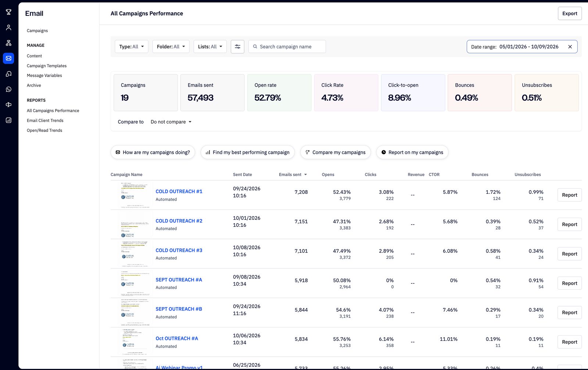Open the Oct OUTREACH #A campaign link
This screenshot has height=370, width=588.
177,338
